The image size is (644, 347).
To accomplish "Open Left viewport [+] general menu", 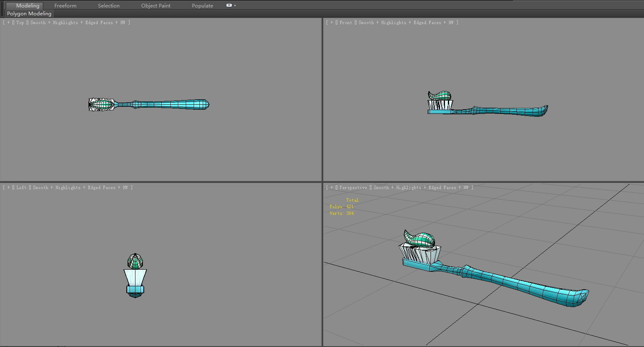I will coord(8,188).
